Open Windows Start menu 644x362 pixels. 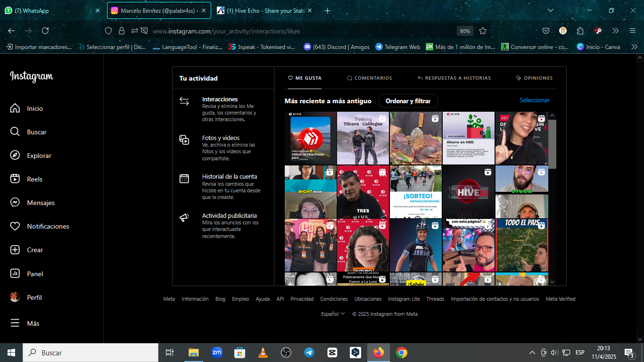click(11, 352)
